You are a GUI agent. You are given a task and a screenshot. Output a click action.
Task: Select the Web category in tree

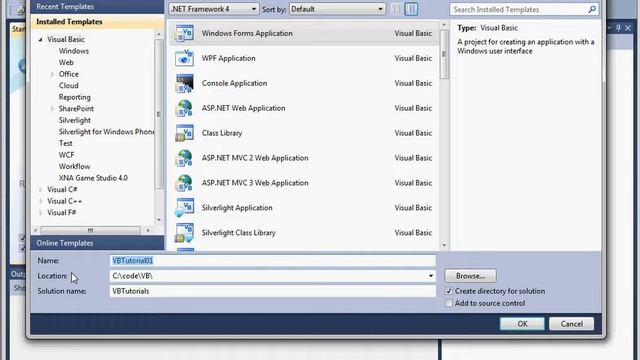tap(66, 62)
